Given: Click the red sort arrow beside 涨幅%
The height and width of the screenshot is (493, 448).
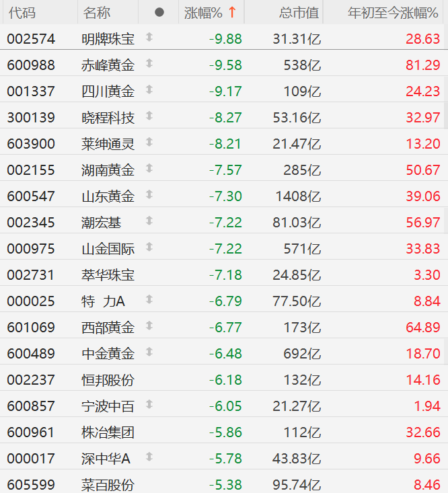Looking at the screenshot, I should [x=232, y=12].
